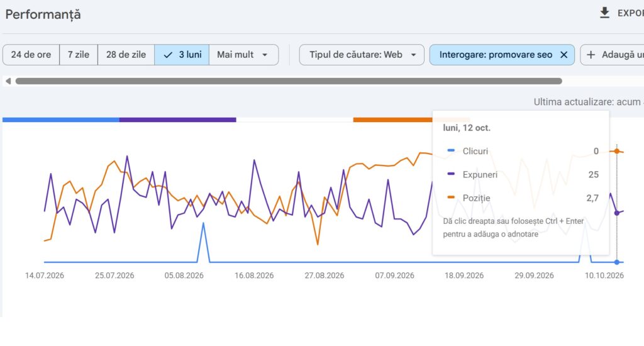Click the 05.08.2026 axis label

pyautogui.click(x=184, y=276)
